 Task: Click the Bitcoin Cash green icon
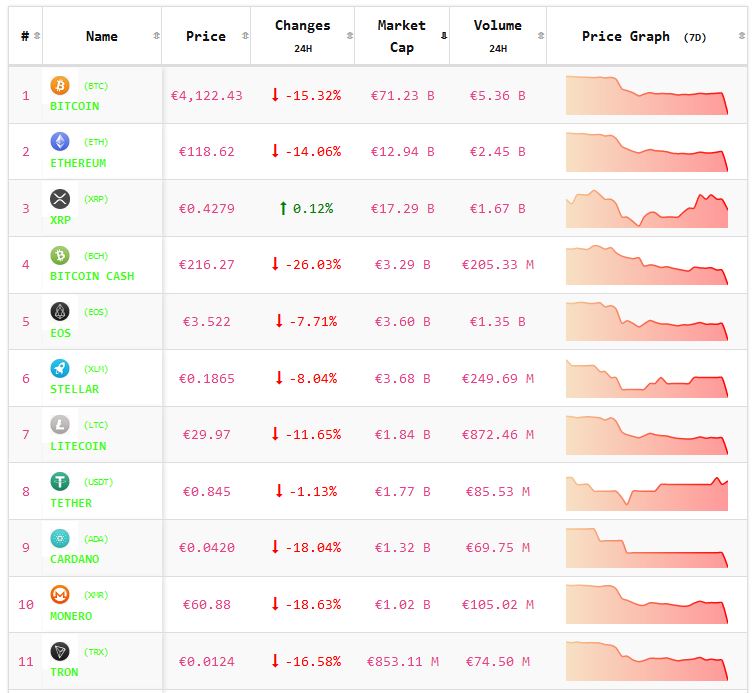60,256
